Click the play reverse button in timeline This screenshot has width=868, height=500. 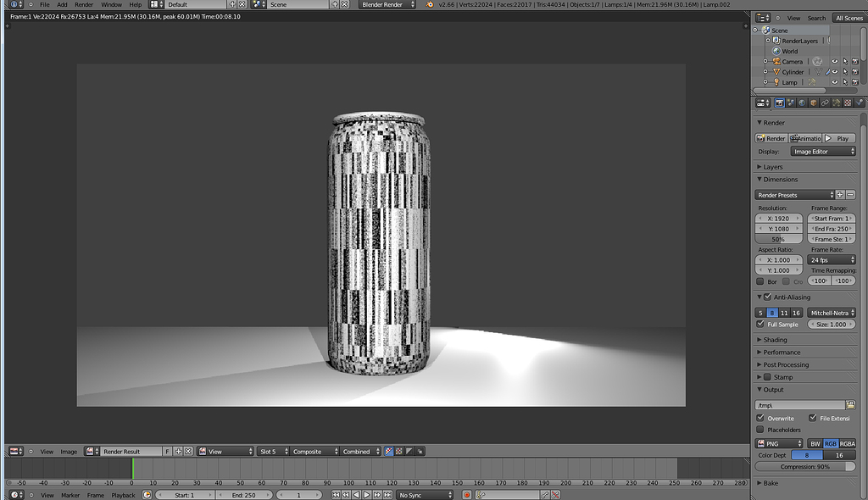tap(357, 495)
